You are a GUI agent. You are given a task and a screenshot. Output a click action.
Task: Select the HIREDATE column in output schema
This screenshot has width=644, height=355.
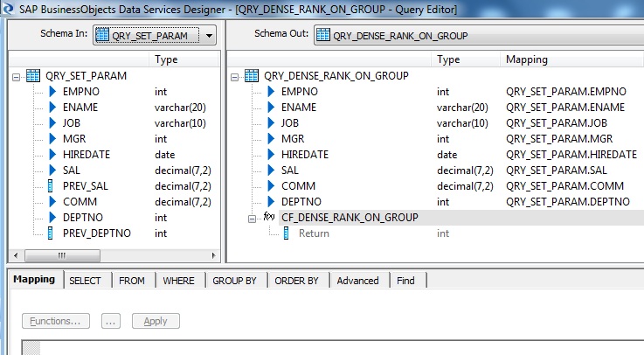pyautogui.click(x=305, y=155)
